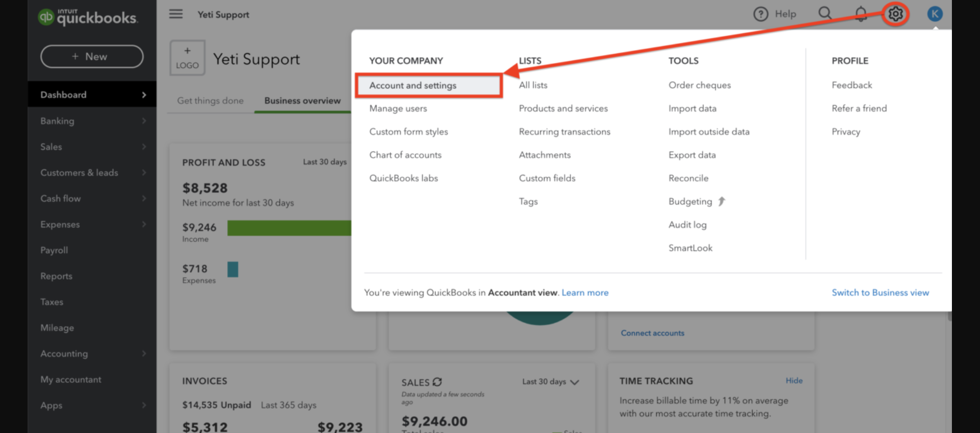Click the QuickBooks logo

coord(88,17)
